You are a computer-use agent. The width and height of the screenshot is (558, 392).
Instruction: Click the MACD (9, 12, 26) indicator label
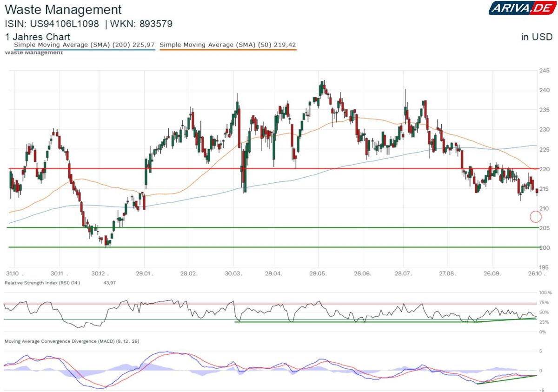tap(72, 341)
